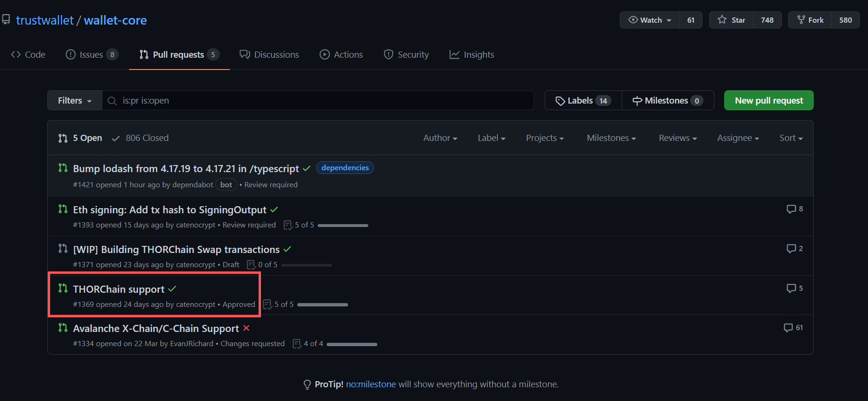The width and height of the screenshot is (868, 401).
Task: Open the Sort dropdown
Action: click(x=791, y=138)
